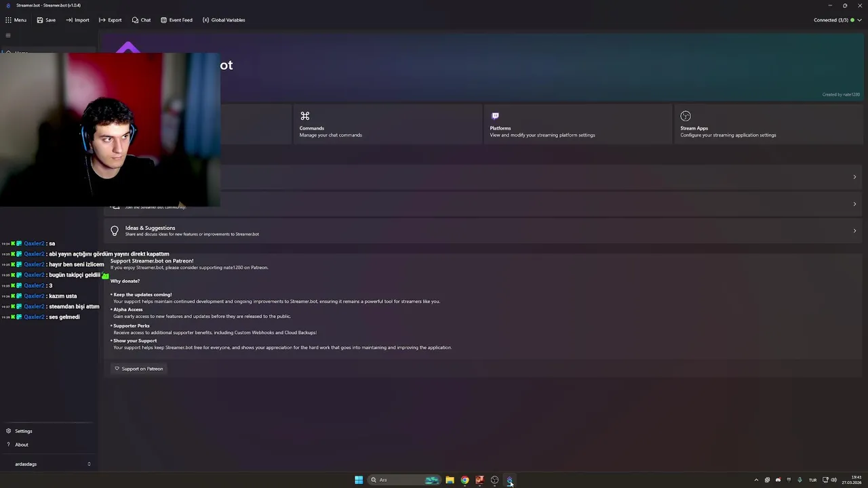Click the OBS Stream Apps icon
Viewport: 868px width, 488px height.
686,116
